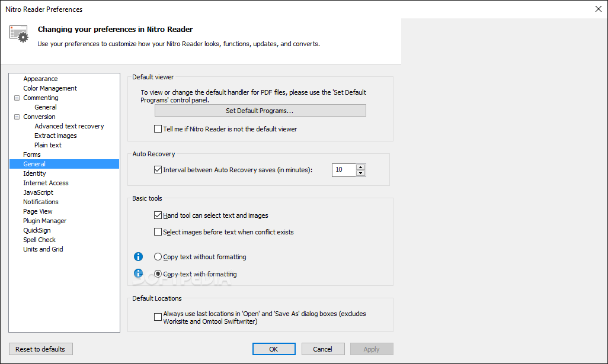Open QuickSign preferences
The height and width of the screenshot is (364, 608).
point(37,230)
